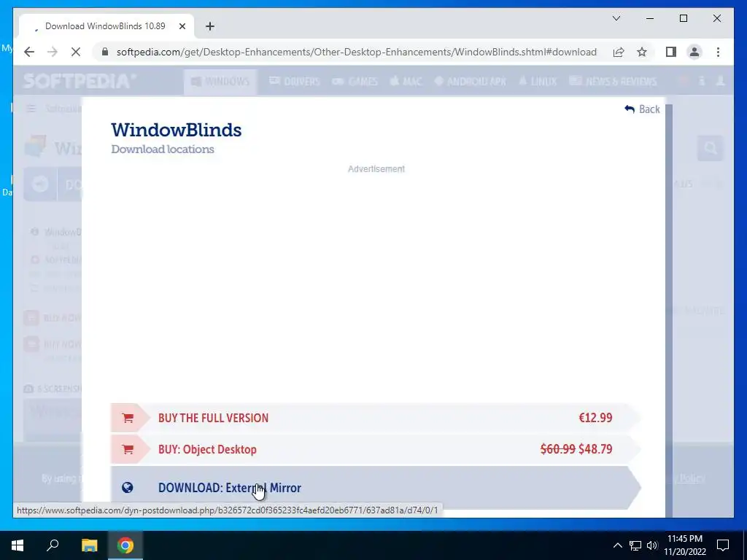
Task: Open the WINDOWS menu on Softpedia
Action: click(x=220, y=82)
